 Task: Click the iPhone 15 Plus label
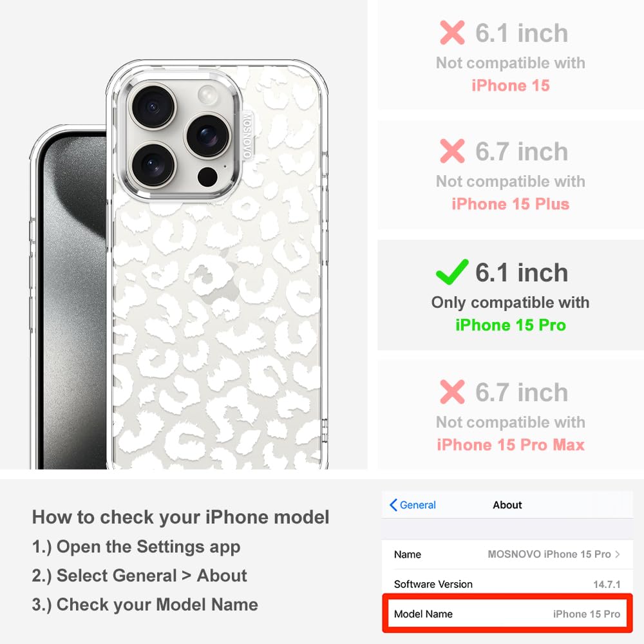pos(511,204)
